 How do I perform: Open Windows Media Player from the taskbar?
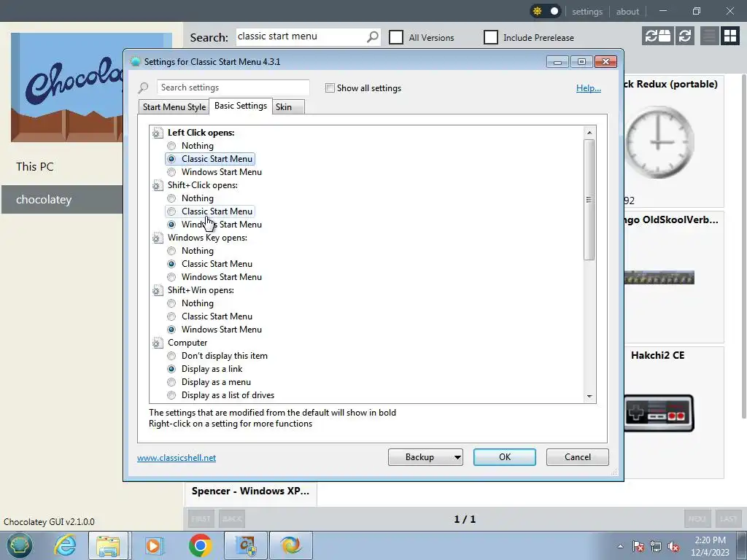click(154, 545)
